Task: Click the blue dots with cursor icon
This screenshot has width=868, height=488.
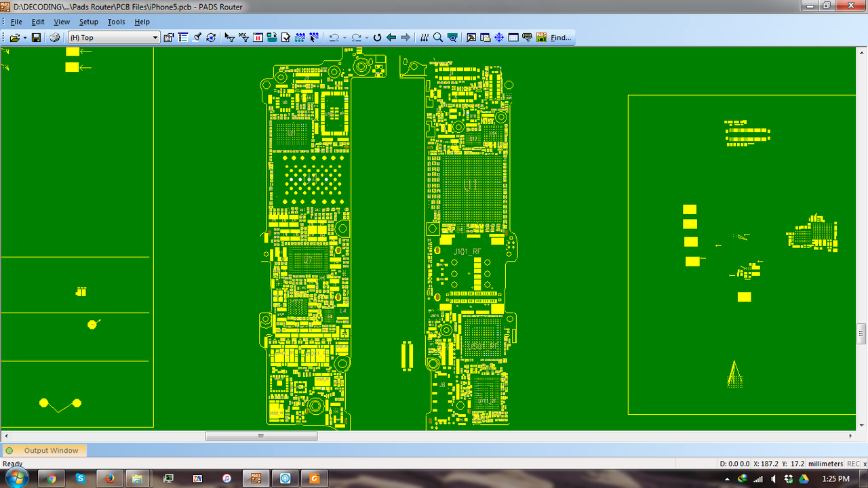Action: 314,38
